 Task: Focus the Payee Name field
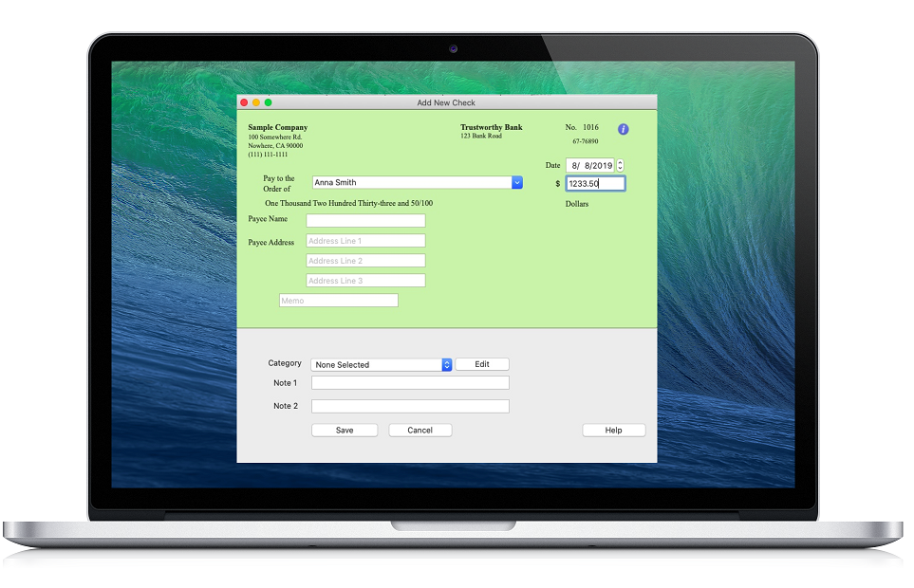point(365,221)
